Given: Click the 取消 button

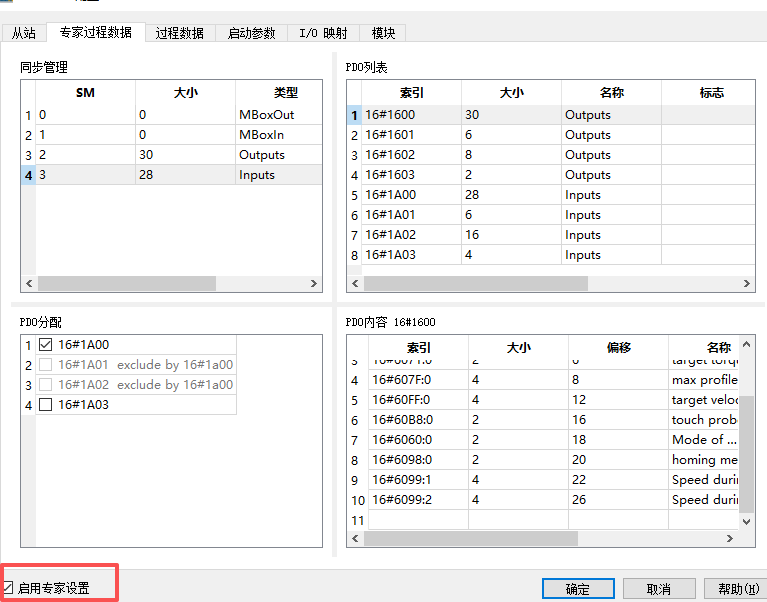Looking at the screenshot, I should coord(658,589).
